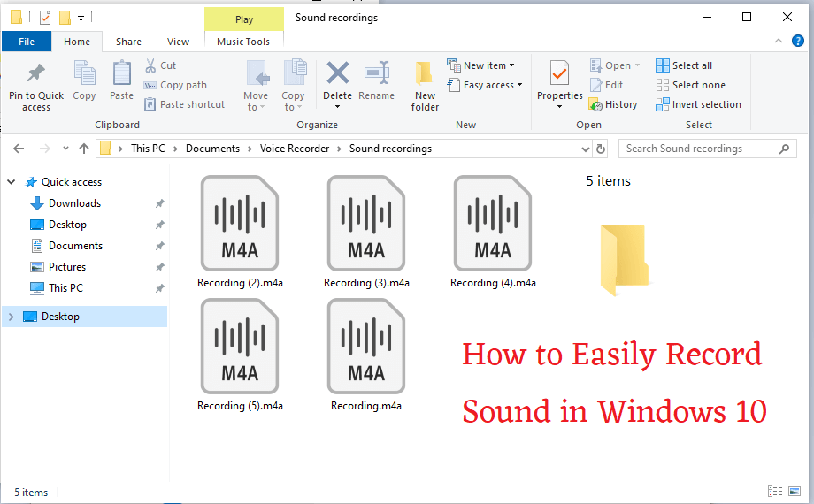Select Recording (3).m4a file
This screenshot has width=814, height=504.
click(366, 232)
